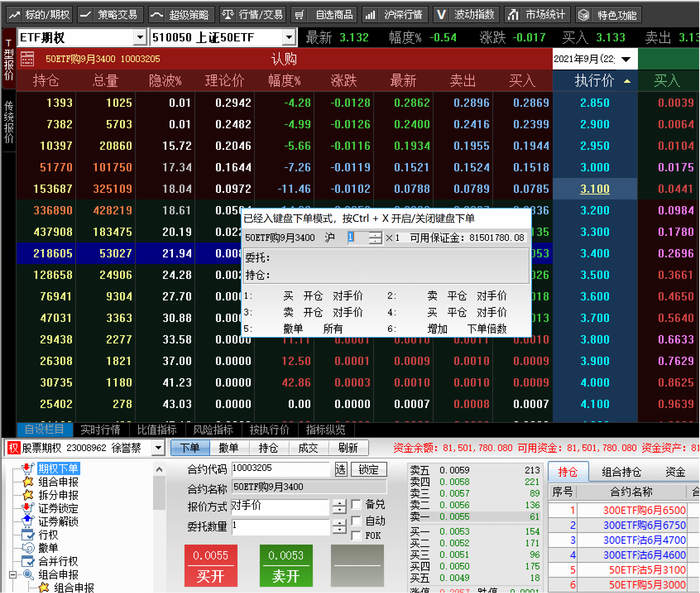The width and height of the screenshot is (700, 593).
Task: Check the FOK option
Action: point(356,535)
